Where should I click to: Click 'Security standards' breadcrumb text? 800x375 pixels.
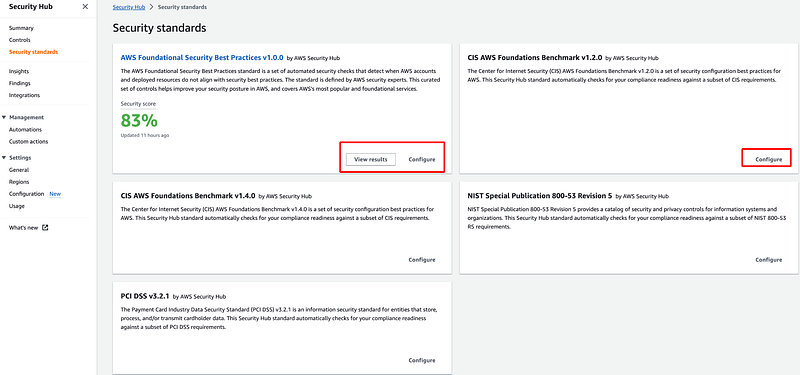point(182,7)
